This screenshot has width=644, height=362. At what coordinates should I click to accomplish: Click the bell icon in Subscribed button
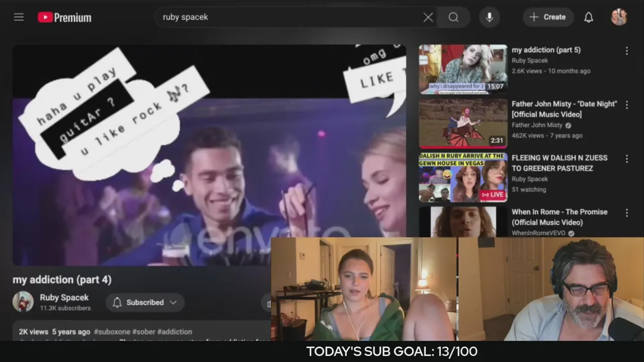117,303
